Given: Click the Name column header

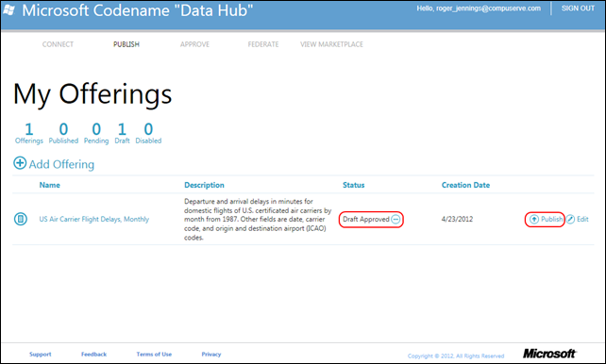Looking at the screenshot, I should (49, 185).
